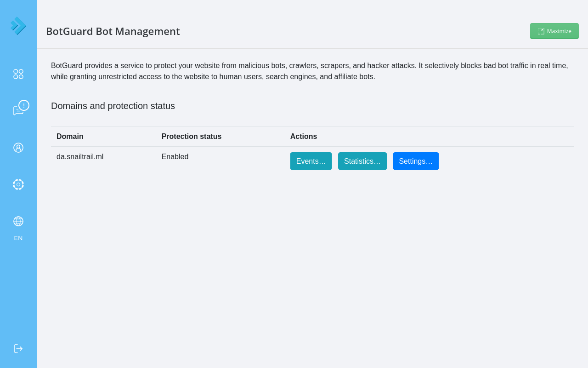Click the EN language label

18,238
